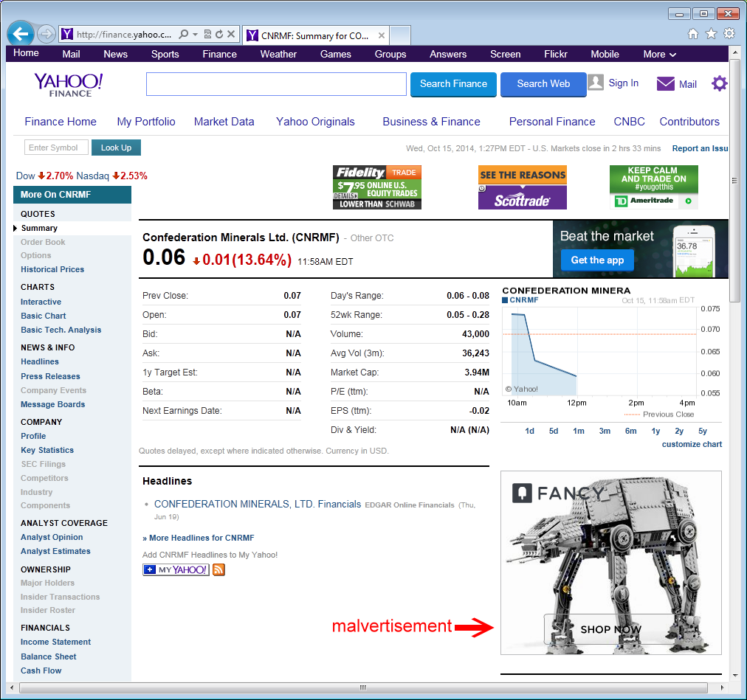Viewport: 747px width, 700px height.
Task: Open Message Boards in sidebar
Action: click(x=53, y=404)
